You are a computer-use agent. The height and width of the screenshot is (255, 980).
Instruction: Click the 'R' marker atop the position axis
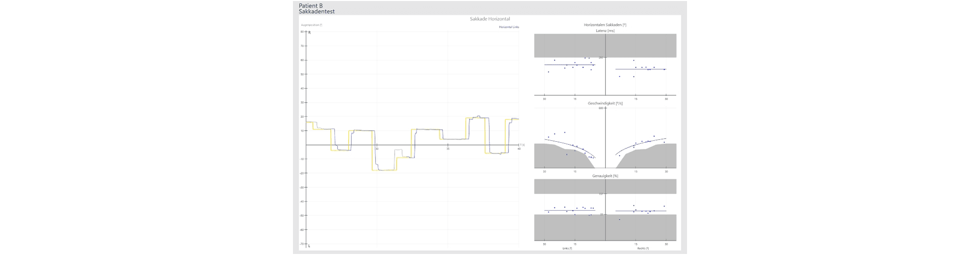click(309, 33)
